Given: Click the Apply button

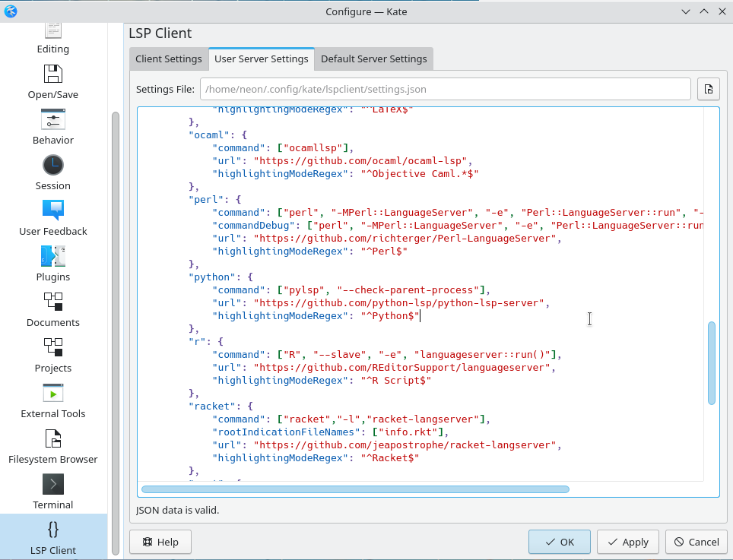Looking at the screenshot, I should pyautogui.click(x=628, y=542).
